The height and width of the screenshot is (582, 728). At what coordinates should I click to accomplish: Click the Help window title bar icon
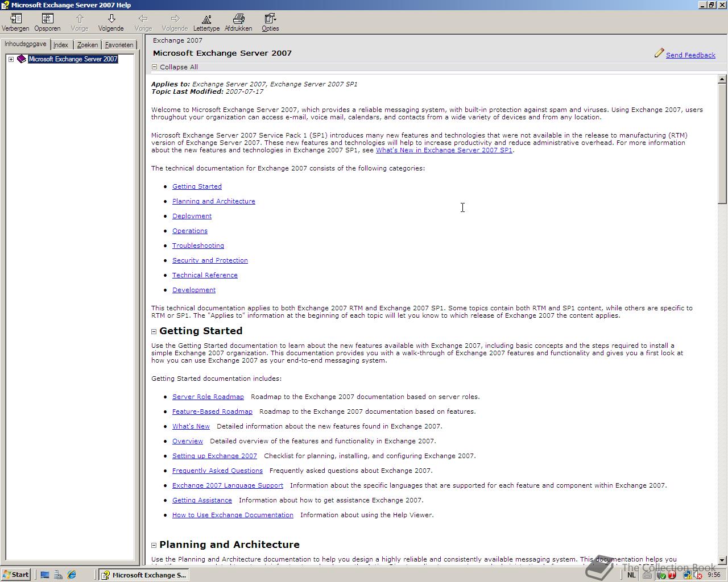pyautogui.click(x=5, y=5)
